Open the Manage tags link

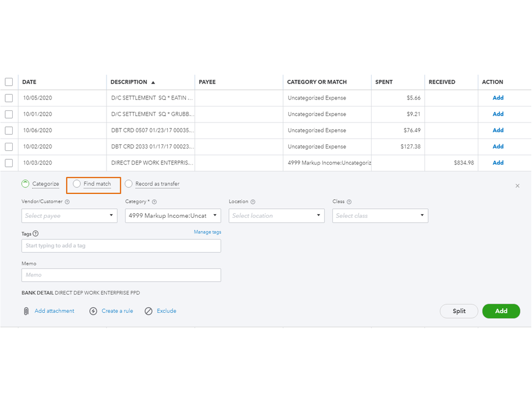(x=207, y=232)
